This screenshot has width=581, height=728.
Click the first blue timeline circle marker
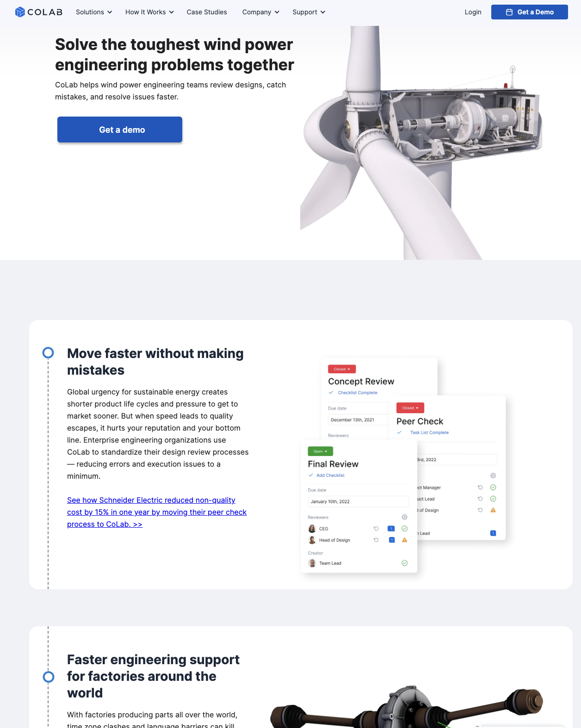[48, 353]
